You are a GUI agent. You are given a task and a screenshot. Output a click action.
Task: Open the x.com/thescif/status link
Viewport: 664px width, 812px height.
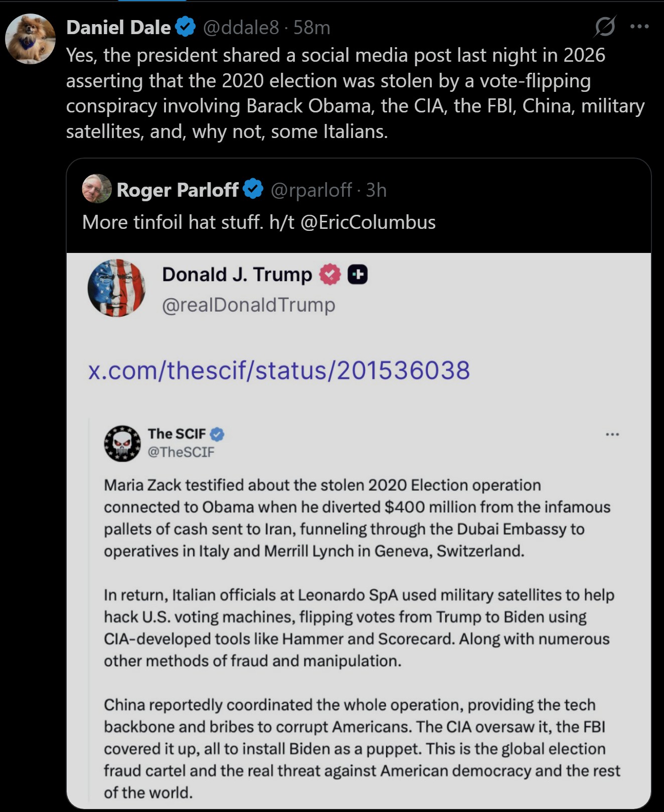tap(279, 370)
